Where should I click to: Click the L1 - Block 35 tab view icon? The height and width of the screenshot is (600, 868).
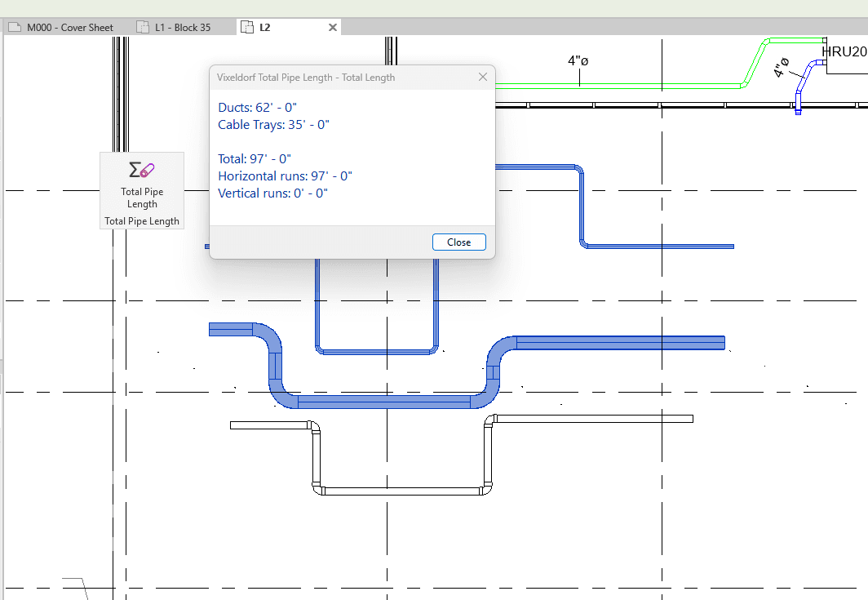(x=143, y=27)
